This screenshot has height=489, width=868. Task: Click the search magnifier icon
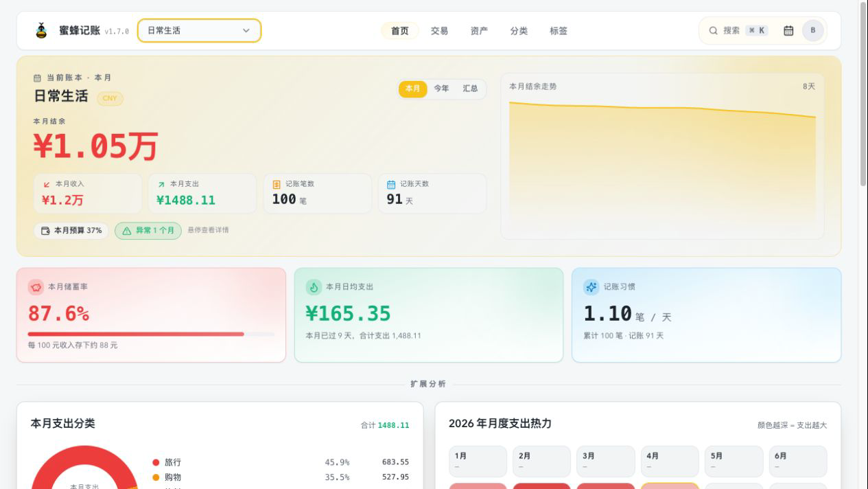point(714,30)
